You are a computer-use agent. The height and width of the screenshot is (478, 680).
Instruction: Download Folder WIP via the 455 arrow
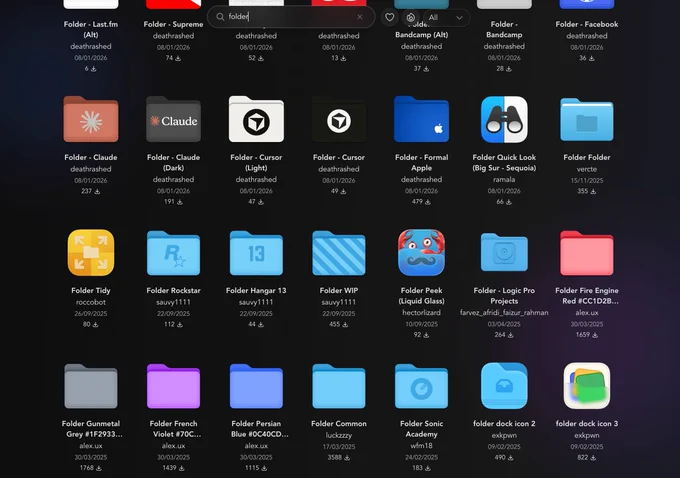coord(345,324)
